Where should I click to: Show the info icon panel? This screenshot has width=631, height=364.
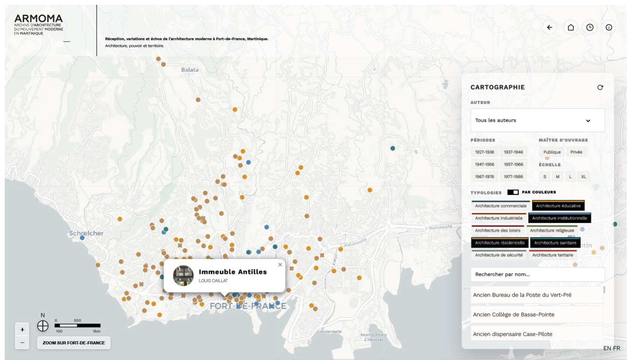pyautogui.click(x=609, y=28)
